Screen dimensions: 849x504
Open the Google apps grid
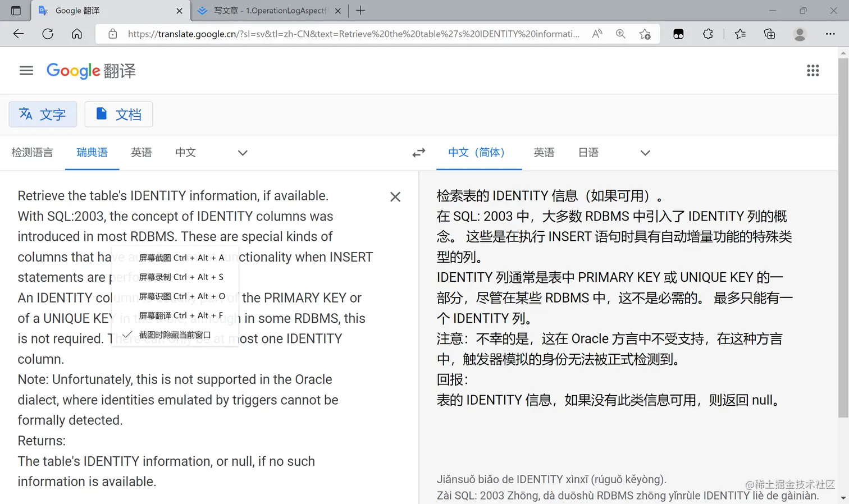click(813, 71)
